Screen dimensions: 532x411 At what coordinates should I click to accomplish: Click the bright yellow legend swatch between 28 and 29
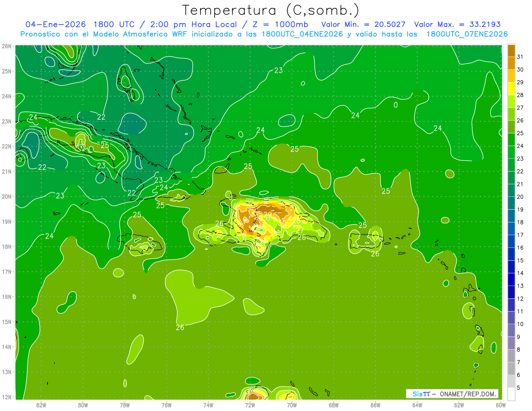pyautogui.click(x=511, y=89)
